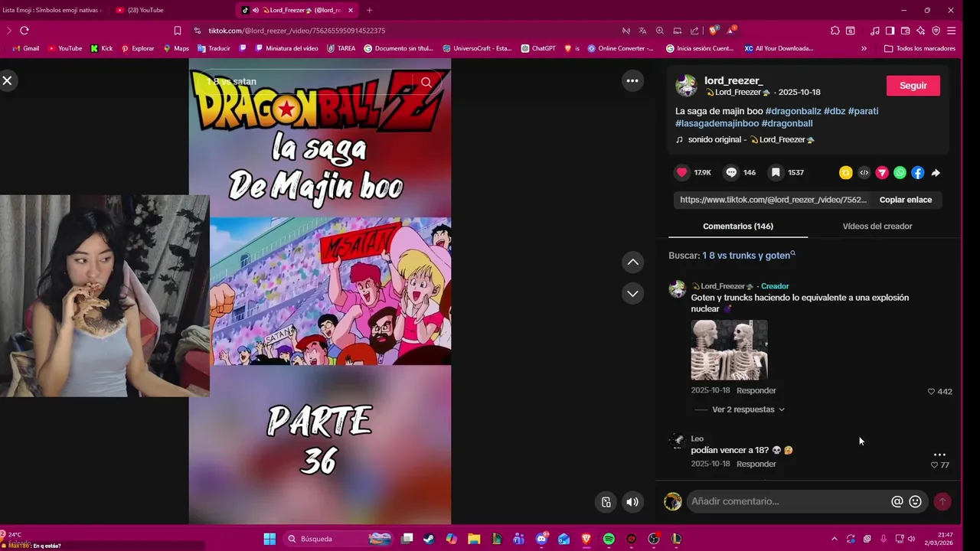This screenshot has height=551, width=980.
Task: Expand 'Ver 2 respuestas' under the creator comment
Action: point(748,409)
